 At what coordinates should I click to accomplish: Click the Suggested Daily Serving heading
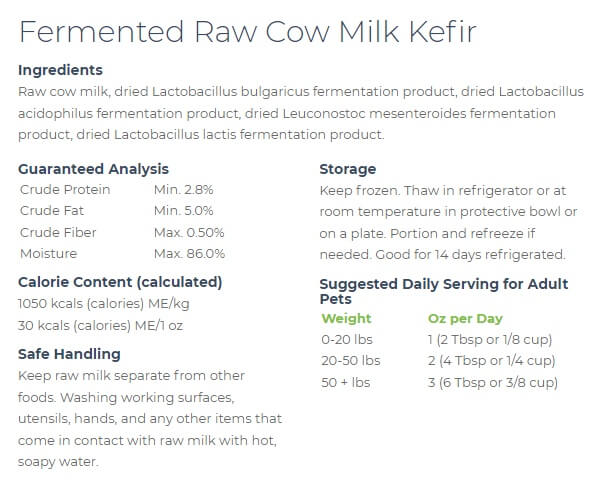click(x=444, y=292)
